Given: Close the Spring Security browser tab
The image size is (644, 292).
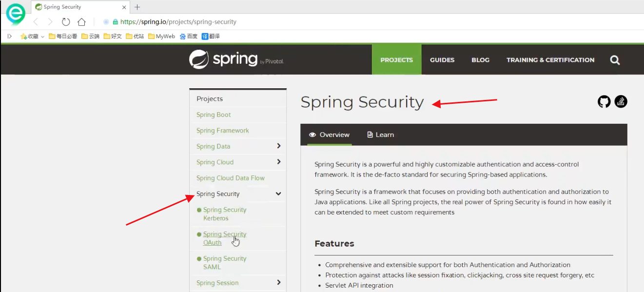Looking at the screenshot, I should point(124,7).
